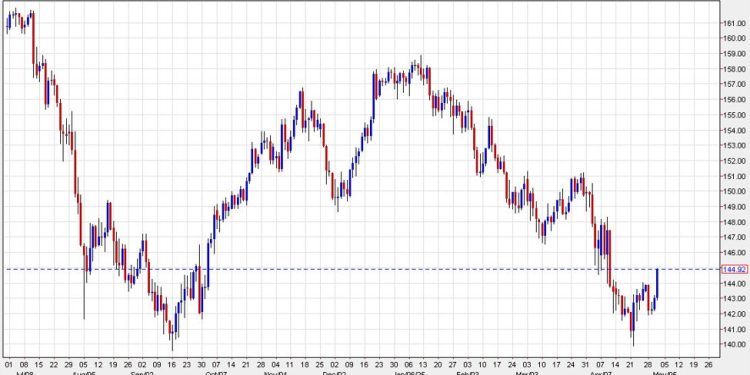Click the current price tag 144.92

click(735, 269)
